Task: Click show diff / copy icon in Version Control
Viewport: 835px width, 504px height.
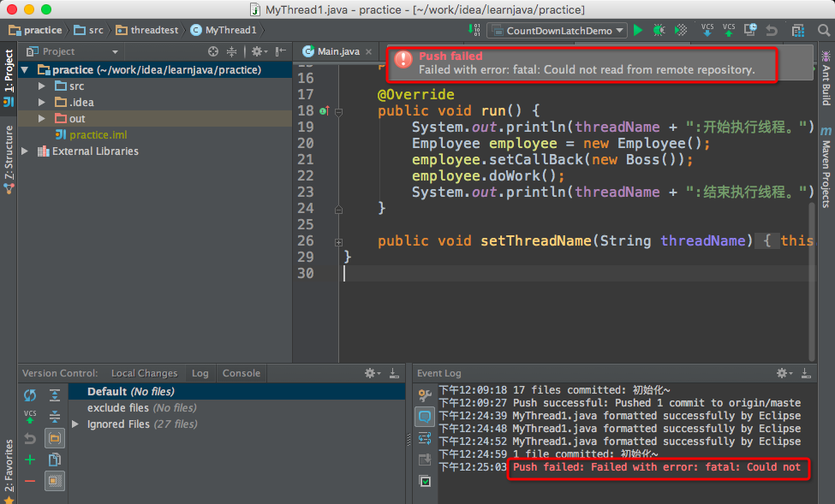Action: [54, 460]
